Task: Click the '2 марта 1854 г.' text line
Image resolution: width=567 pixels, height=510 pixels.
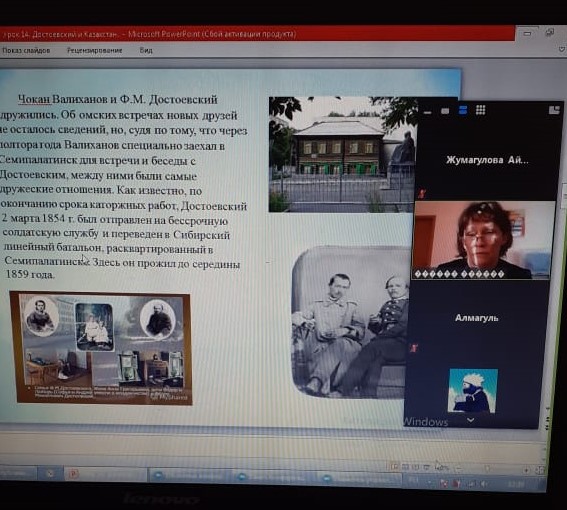Action: [x=115, y=220]
